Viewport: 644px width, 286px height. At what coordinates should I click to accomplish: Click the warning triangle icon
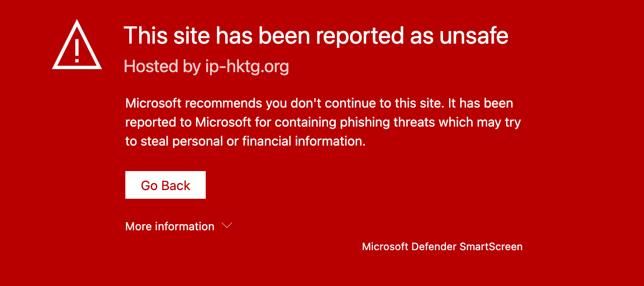(x=77, y=44)
